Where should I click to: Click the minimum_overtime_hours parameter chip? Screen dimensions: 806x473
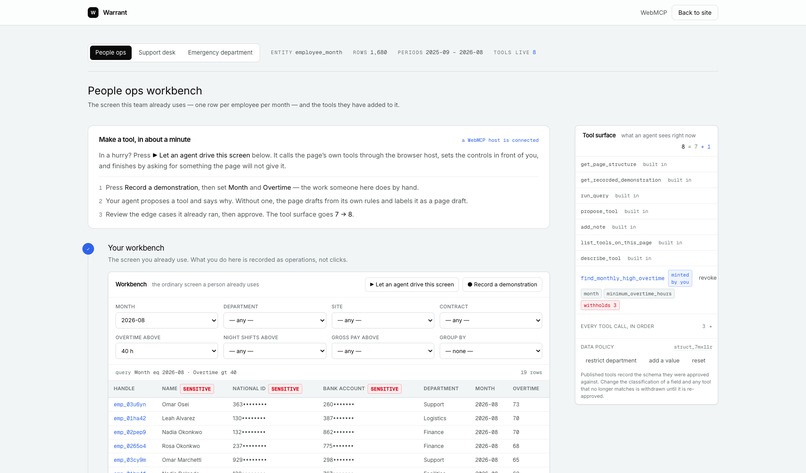point(638,294)
